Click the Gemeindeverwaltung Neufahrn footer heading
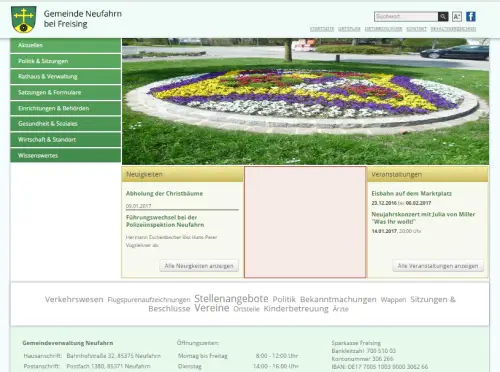The width and height of the screenshot is (500, 372). pos(68,343)
